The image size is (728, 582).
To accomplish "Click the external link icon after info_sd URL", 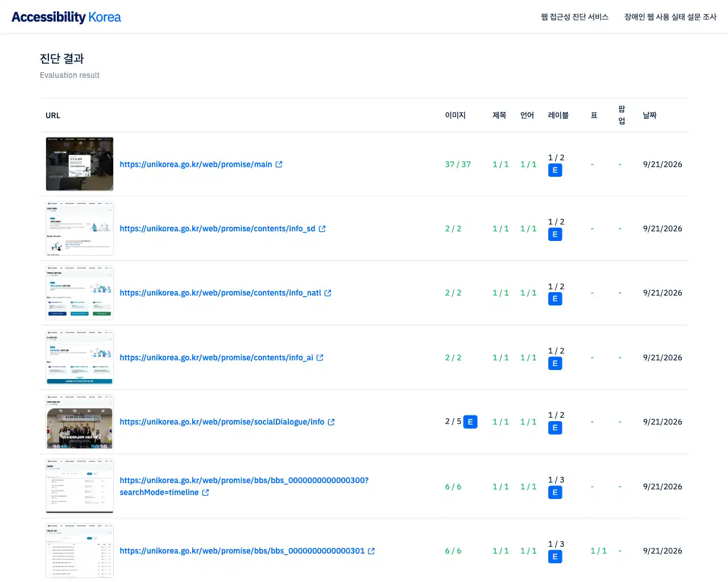I will (322, 228).
